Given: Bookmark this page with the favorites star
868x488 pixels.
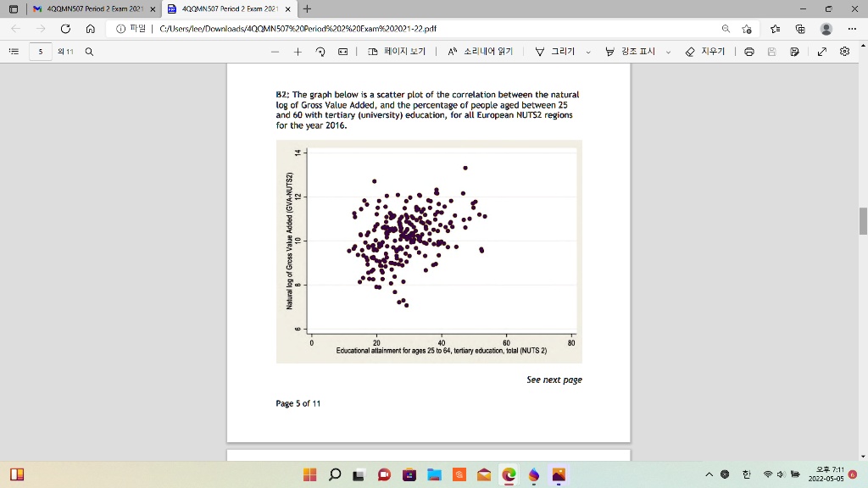Looking at the screenshot, I should 746,28.
